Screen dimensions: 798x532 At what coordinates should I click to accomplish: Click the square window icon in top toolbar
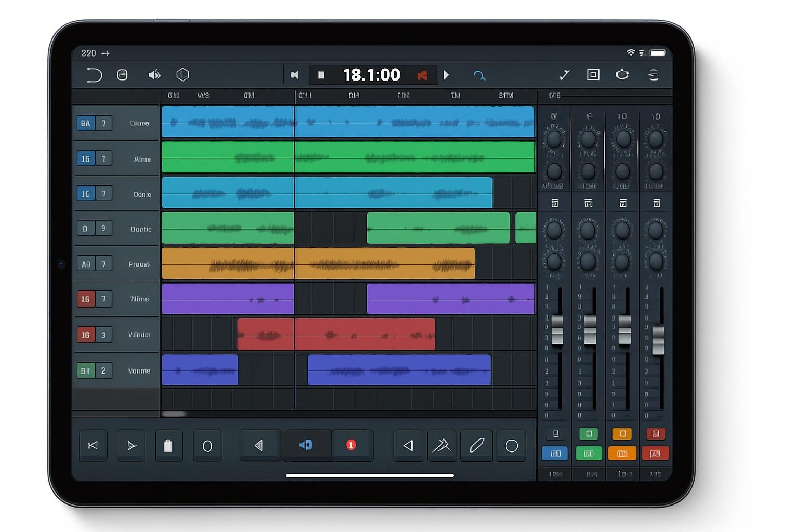[x=593, y=75]
